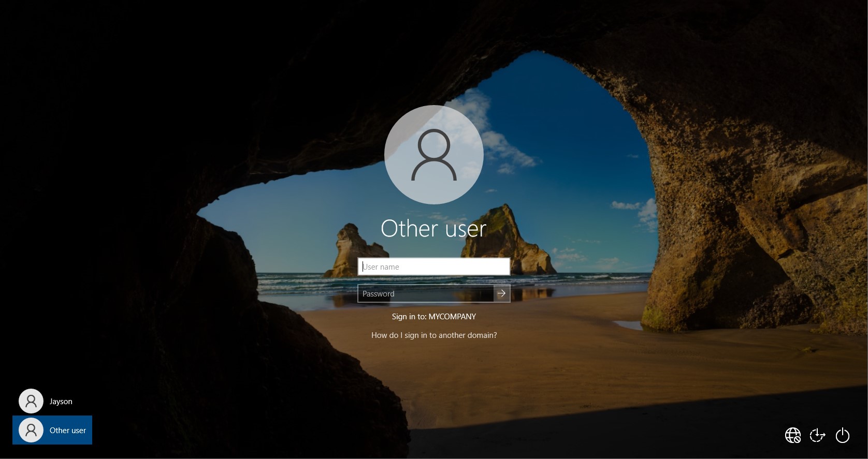
Task: Click the large 'Other user' heading
Action: (x=434, y=229)
